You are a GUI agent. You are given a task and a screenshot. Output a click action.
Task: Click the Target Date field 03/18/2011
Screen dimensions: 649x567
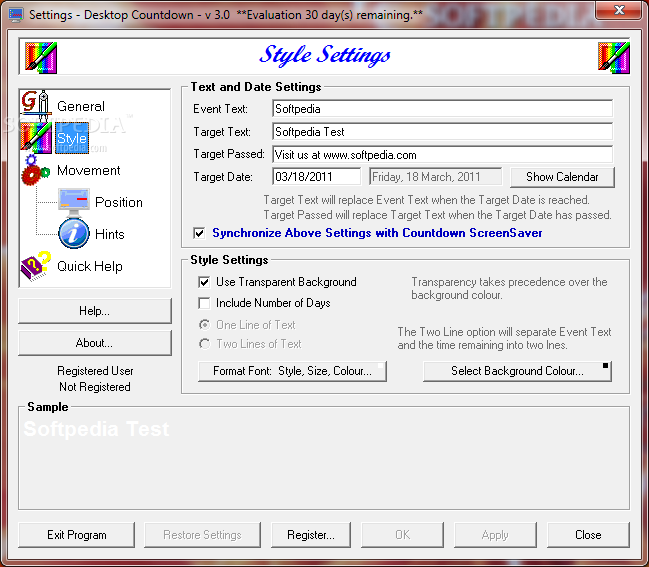316,177
